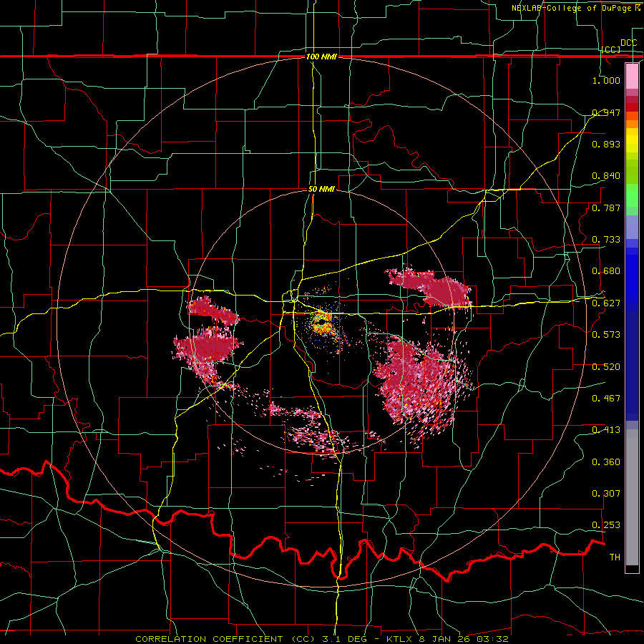Click the 0.893 scale value
This screenshot has height=644, width=644.
point(606,144)
